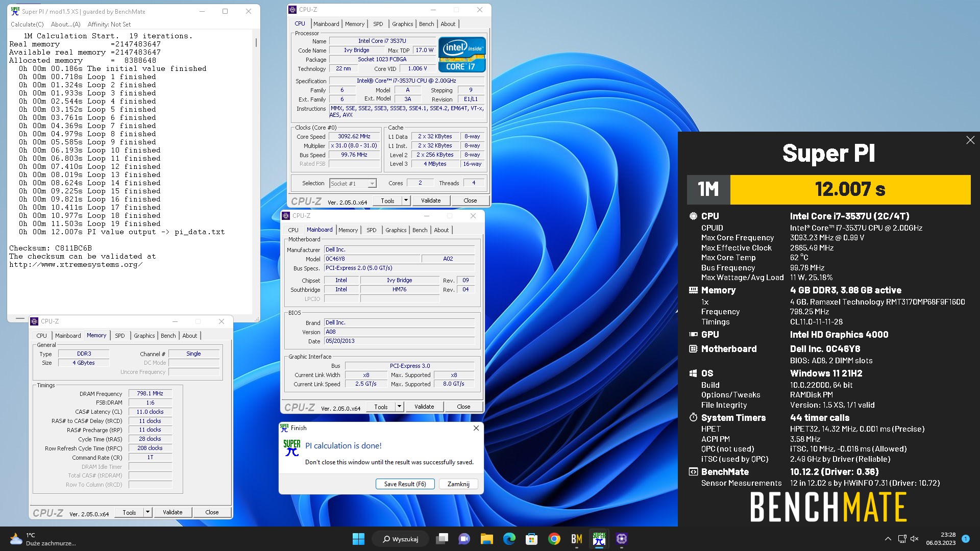
Task: Click Validate in Mainboard CPU-Z window
Action: coord(424,407)
